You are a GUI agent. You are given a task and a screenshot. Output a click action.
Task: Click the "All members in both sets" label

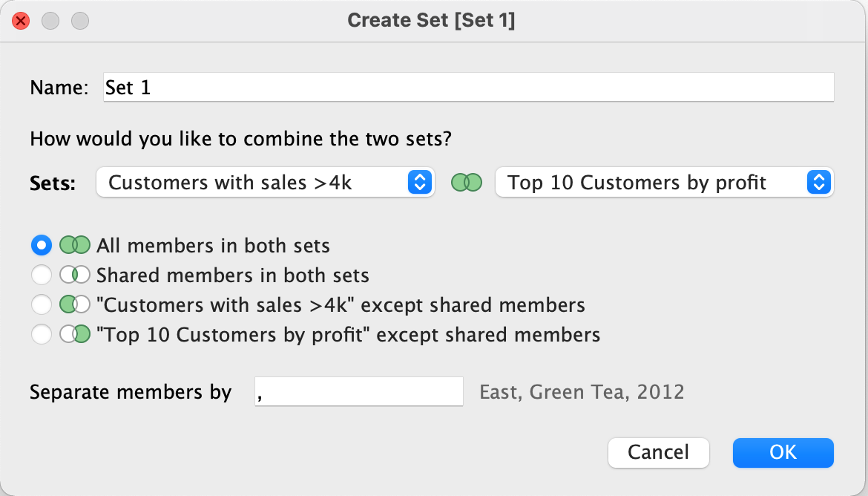pyautogui.click(x=213, y=245)
